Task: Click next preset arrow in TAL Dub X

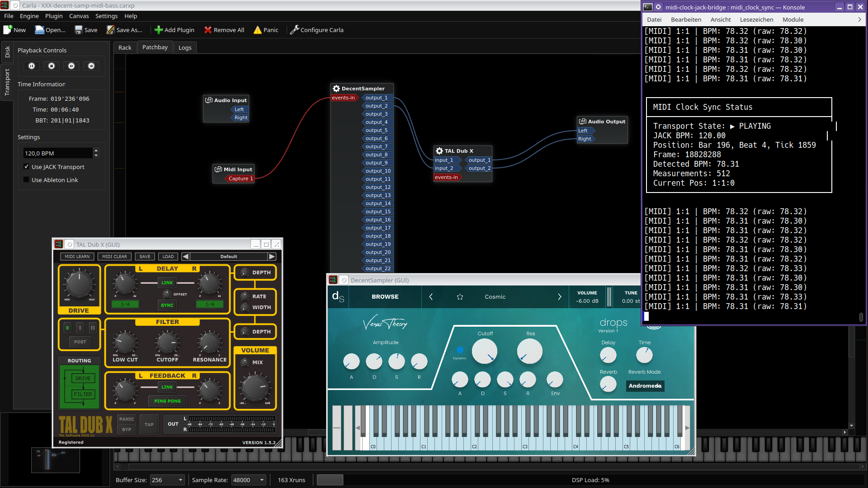Action: 272,257
